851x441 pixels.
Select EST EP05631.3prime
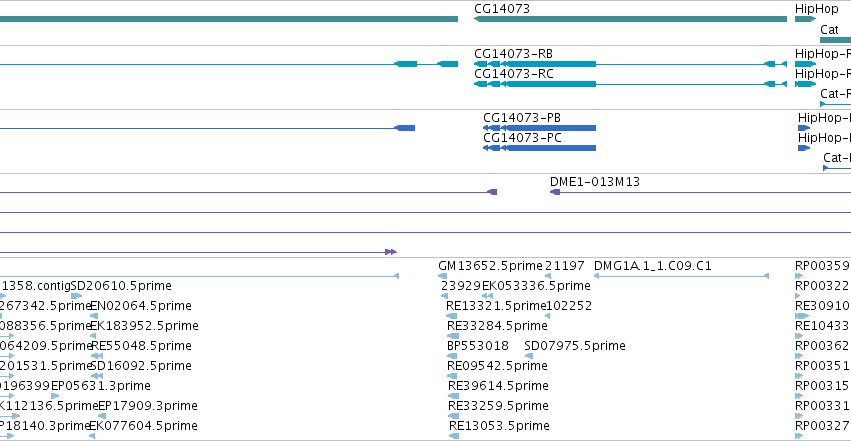click(101, 386)
